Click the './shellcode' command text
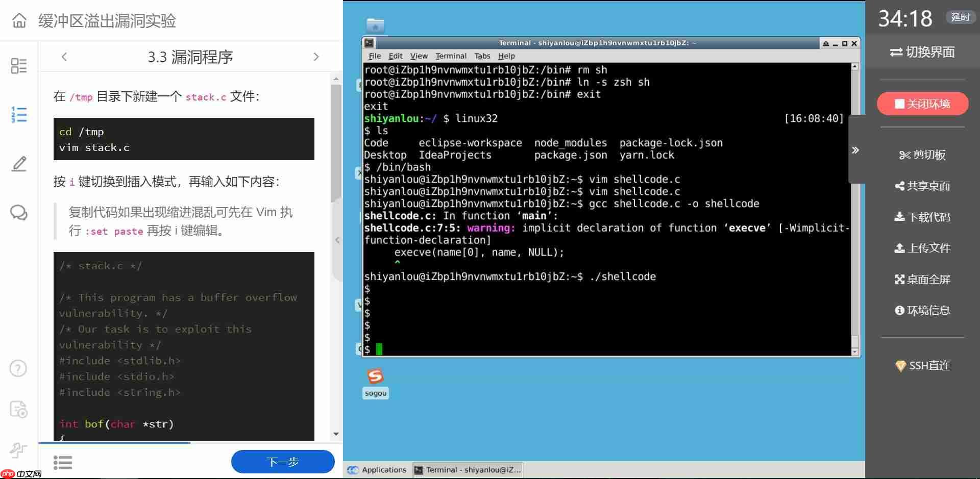The width and height of the screenshot is (980, 479). pos(623,276)
